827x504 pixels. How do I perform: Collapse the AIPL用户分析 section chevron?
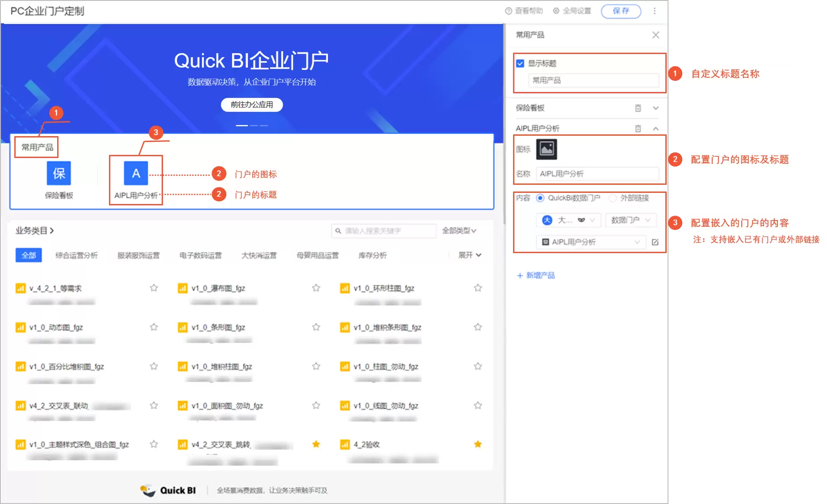[x=656, y=129]
